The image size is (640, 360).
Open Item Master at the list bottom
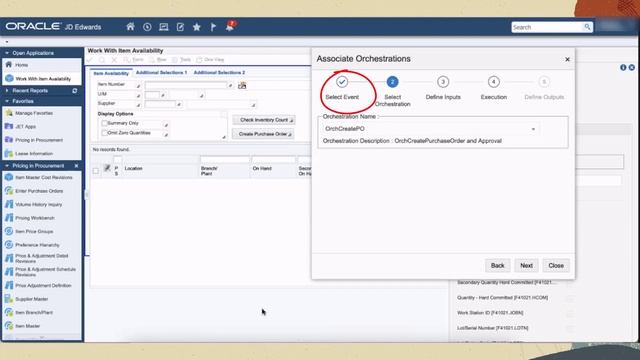click(27, 326)
